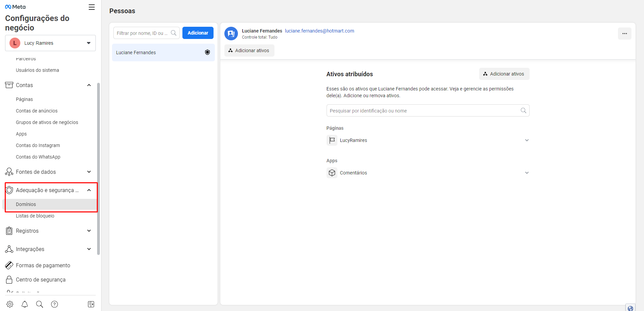Screen dimensions: 644x311
Task: Select Grupos de ativos de negócios
Action: tap(47, 122)
